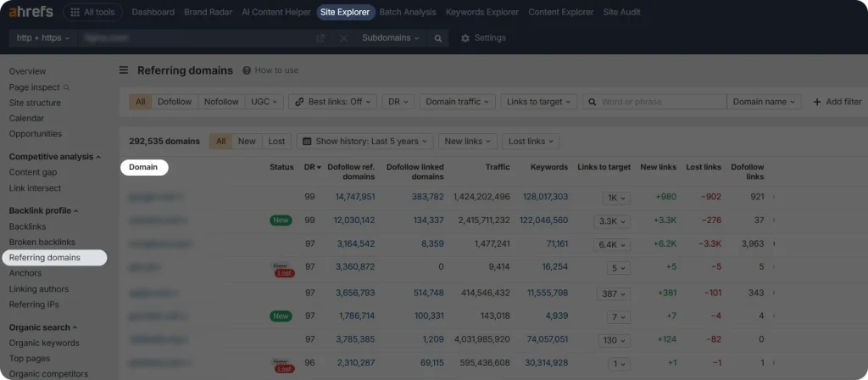This screenshot has width=868, height=380.
Task: Open Content gap in the sidebar
Action: [33, 172]
